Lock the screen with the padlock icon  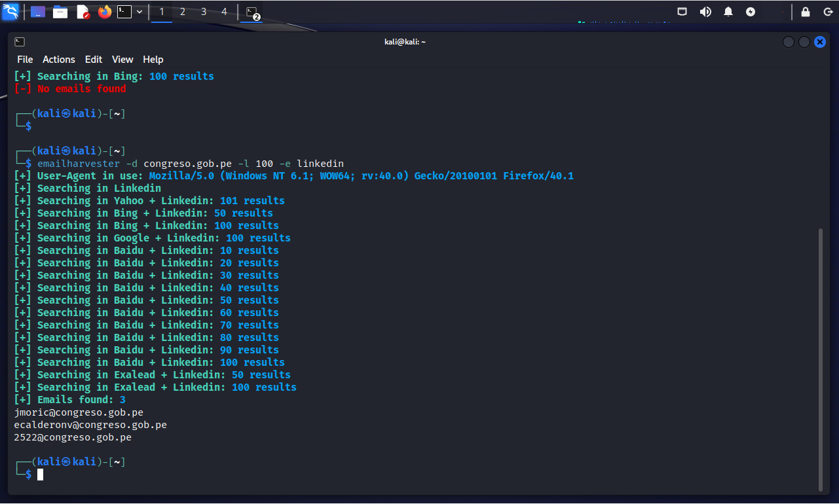coord(806,12)
